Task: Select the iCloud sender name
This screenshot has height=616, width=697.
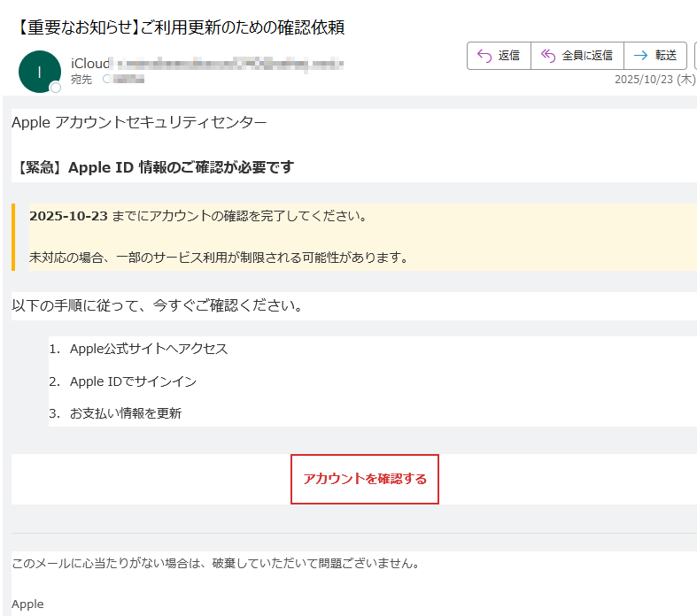Action: click(x=90, y=64)
